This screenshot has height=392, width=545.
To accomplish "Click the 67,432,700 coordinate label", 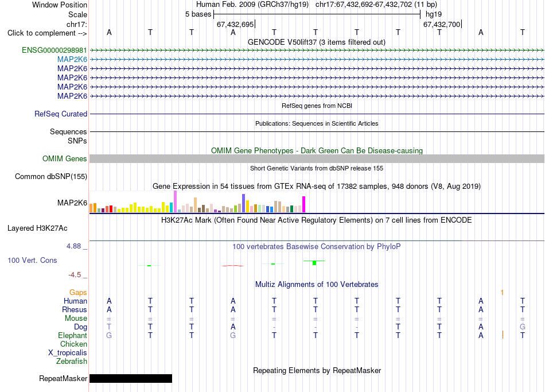I will 442,24.
